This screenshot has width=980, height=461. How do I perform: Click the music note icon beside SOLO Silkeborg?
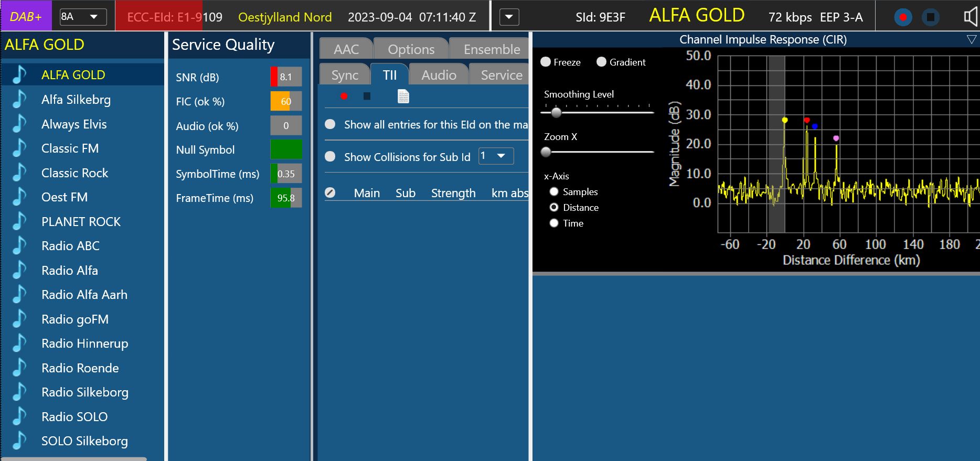[x=19, y=441]
